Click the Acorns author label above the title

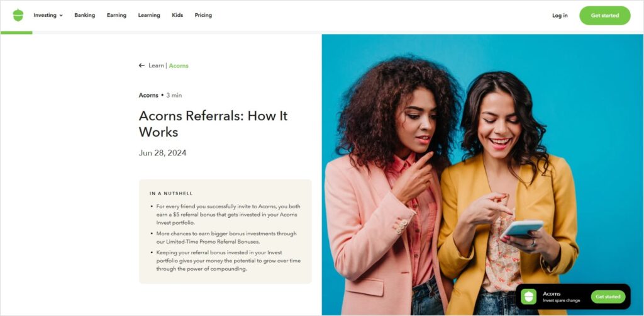(x=148, y=95)
